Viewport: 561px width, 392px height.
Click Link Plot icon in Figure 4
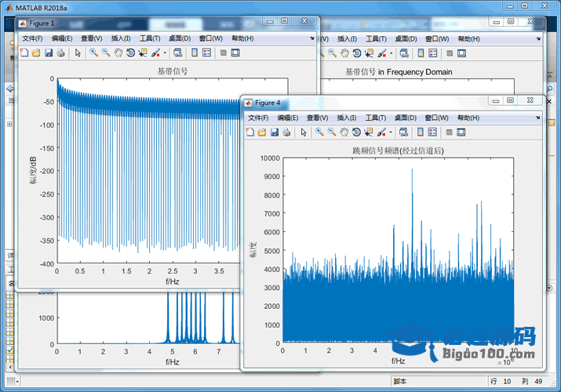[x=403, y=132]
